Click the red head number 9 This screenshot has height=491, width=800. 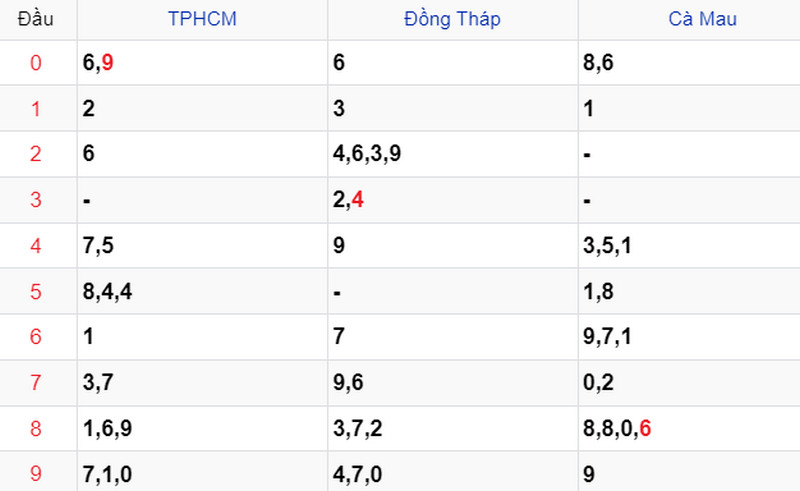click(35, 474)
